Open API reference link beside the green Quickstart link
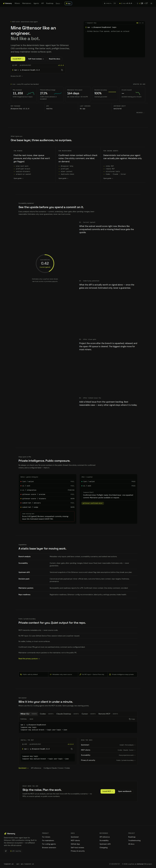 pos(36,768)
